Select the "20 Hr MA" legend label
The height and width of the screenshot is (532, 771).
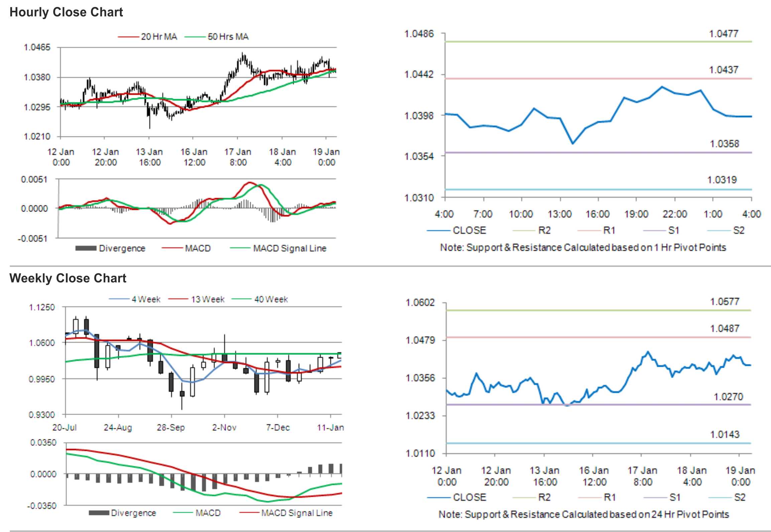pos(159,37)
